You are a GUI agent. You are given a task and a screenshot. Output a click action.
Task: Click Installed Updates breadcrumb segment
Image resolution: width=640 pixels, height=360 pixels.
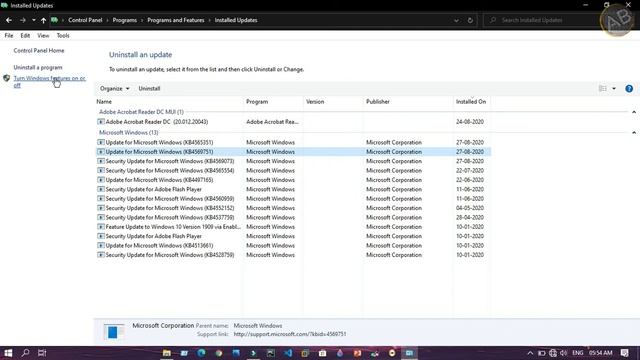click(x=236, y=20)
